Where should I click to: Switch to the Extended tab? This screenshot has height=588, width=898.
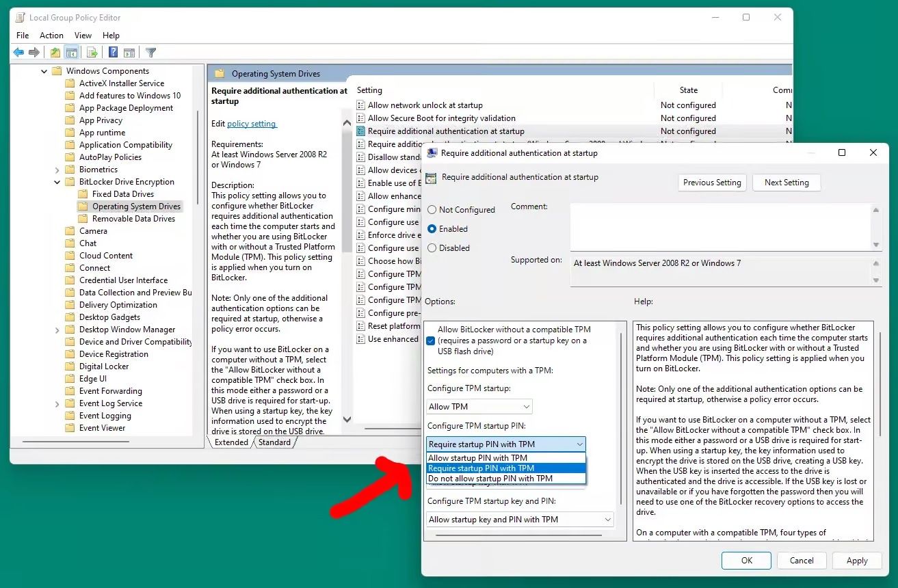(x=231, y=442)
